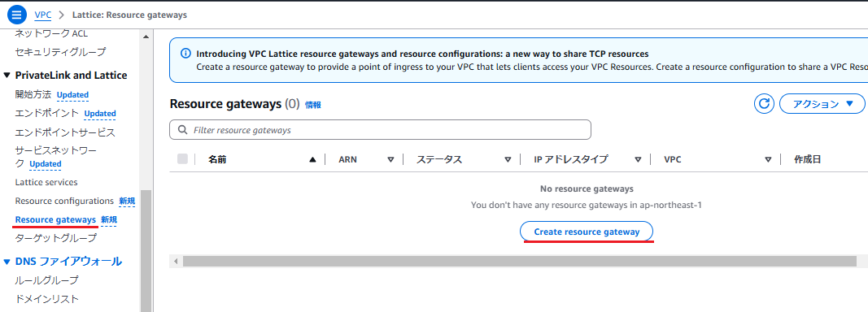
Task: Click the 作成日 column header
Action: pyautogui.click(x=807, y=159)
